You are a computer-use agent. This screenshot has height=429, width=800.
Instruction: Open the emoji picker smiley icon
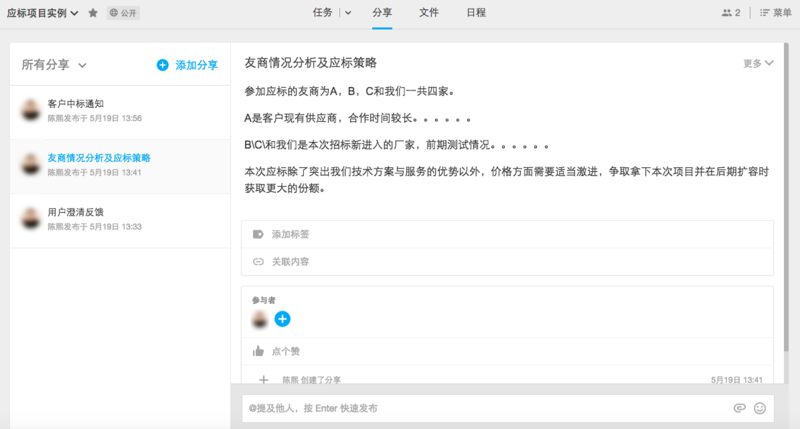click(760, 408)
